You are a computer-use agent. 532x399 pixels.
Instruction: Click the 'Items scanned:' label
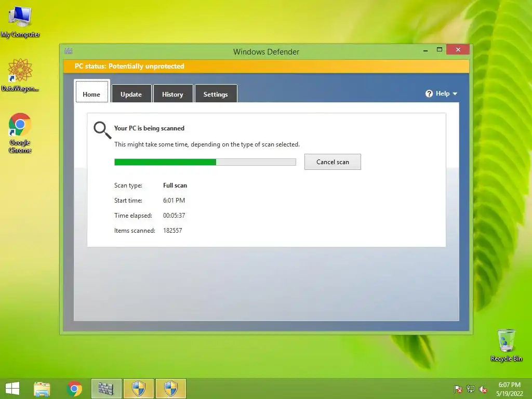click(135, 231)
